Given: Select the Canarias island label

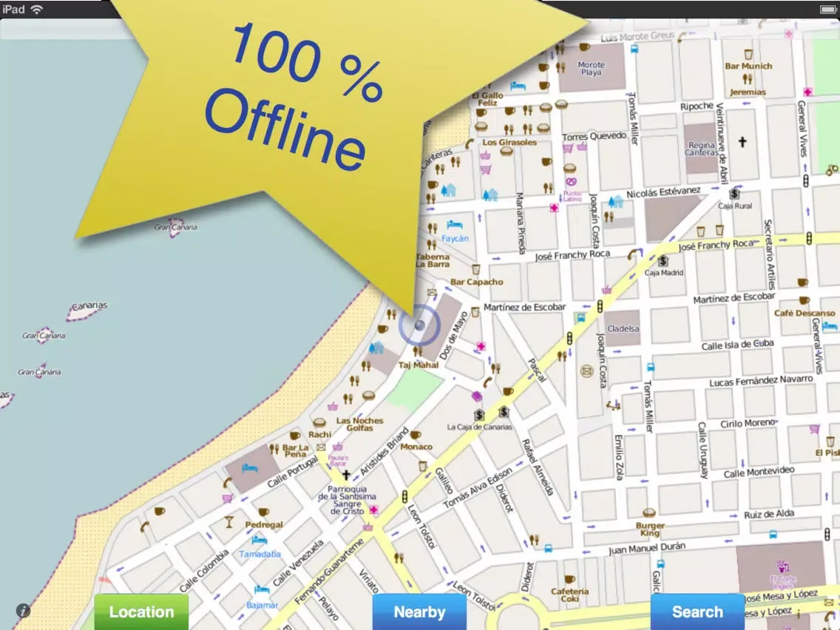Looking at the screenshot, I should (x=89, y=305).
